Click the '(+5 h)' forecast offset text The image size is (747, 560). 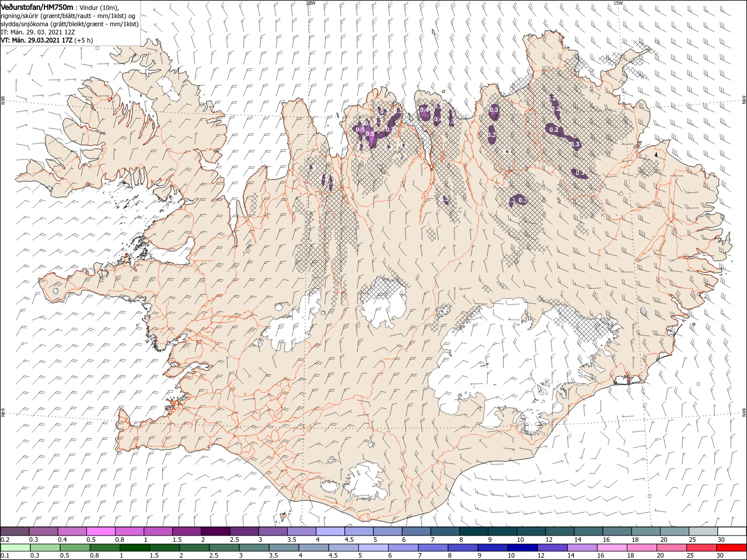coord(83,40)
